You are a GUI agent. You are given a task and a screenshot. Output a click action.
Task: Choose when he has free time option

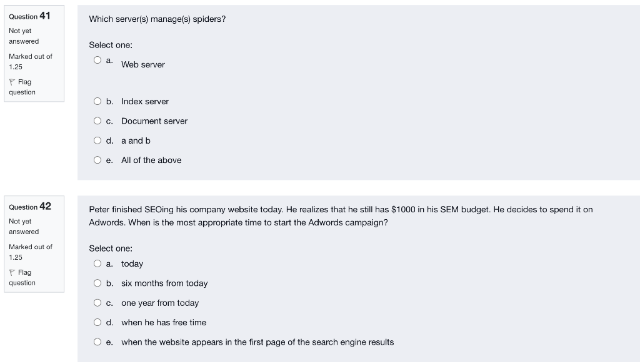point(97,322)
